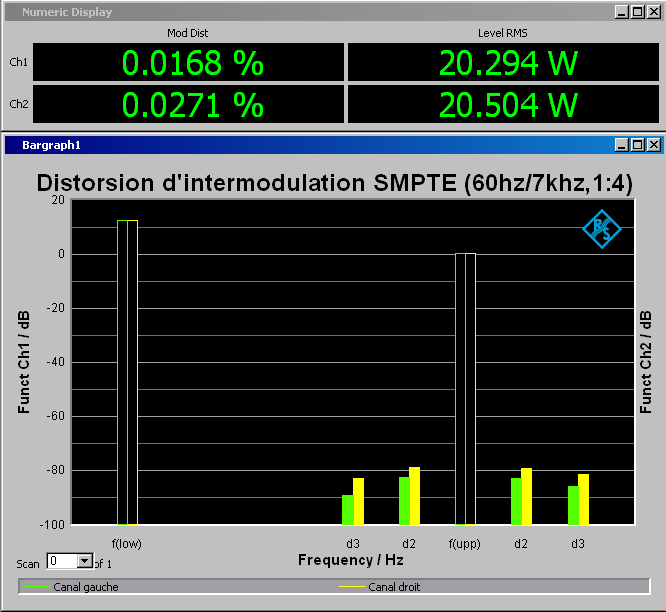Click the Frequency / Hz axis title

[x=351, y=560]
